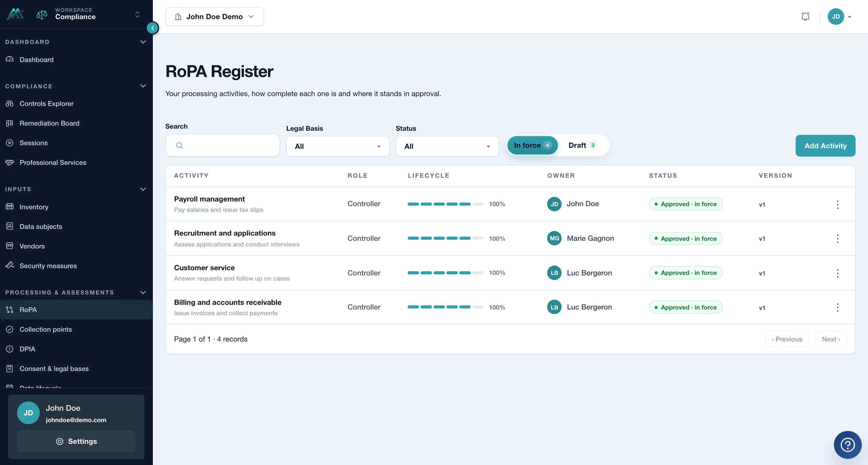This screenshot has height=465, width=868.
Task: Open Collection points
Action: 76,329
